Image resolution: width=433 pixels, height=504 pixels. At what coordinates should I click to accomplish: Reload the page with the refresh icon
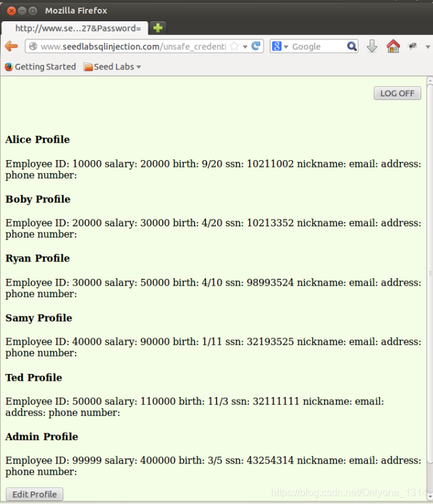[x=256, y=46]
